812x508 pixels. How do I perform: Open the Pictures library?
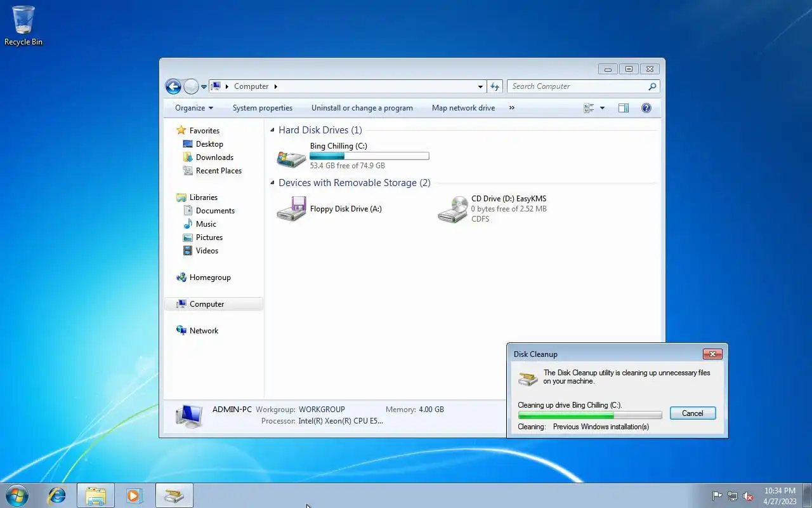(209, 237)
